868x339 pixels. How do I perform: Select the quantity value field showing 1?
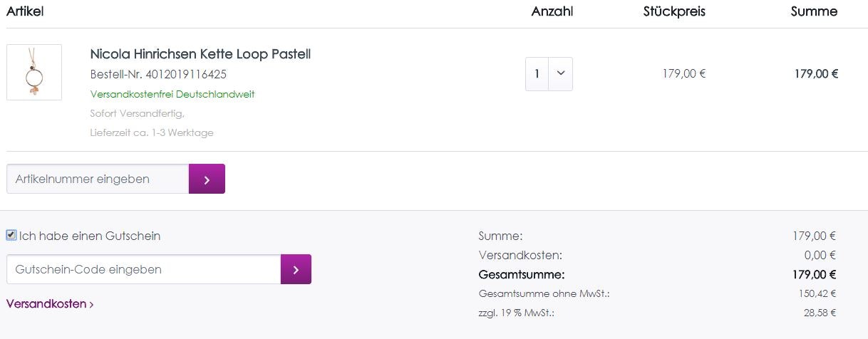tap(537, 73)
